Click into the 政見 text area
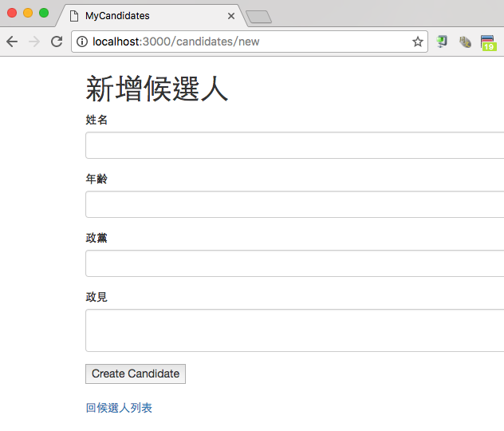 [x=294, y=330]
